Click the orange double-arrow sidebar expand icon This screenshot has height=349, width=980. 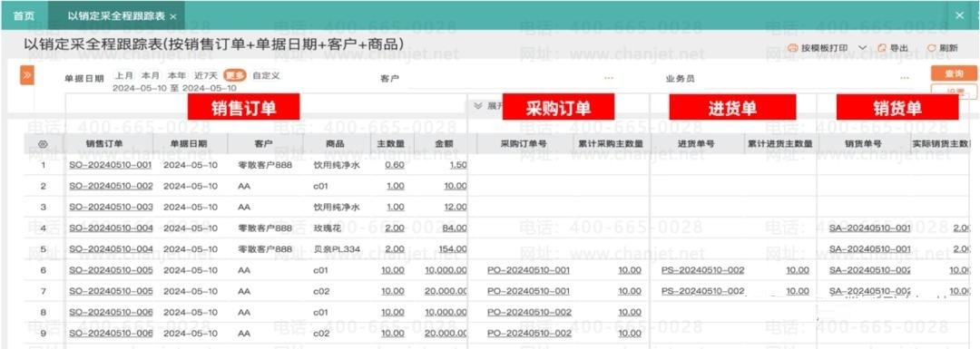[x=27, y=76]
